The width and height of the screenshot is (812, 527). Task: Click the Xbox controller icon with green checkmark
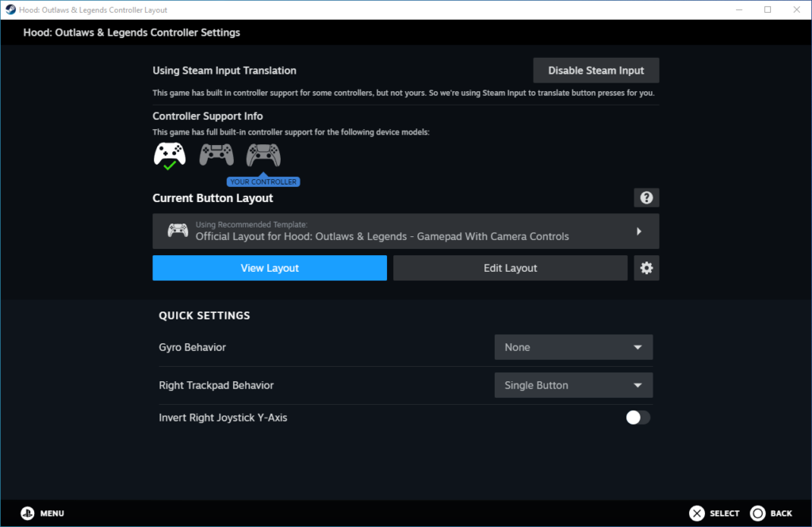170,155
